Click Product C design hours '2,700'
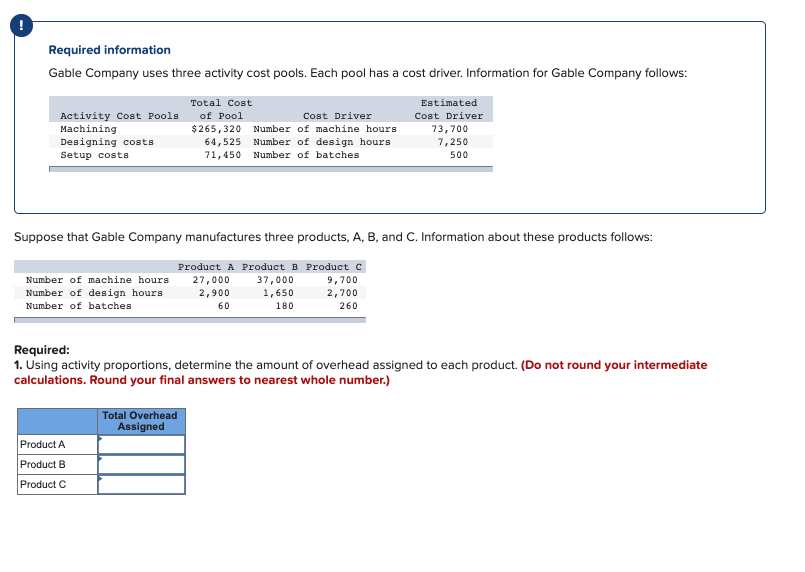 pyautogui.click(x=342, y=293)
